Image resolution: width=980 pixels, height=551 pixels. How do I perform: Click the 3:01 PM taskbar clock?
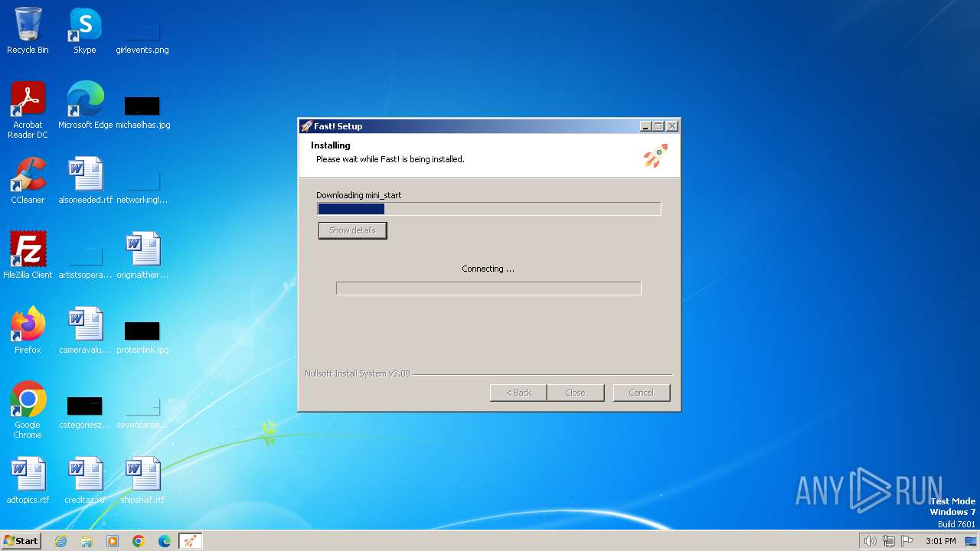click(x=941, y=541)
